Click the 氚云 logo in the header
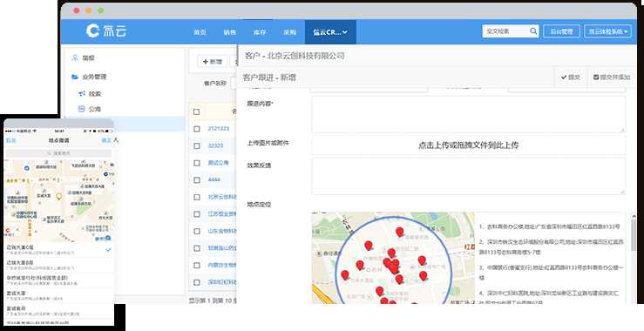644x331 pixels. 106,31
